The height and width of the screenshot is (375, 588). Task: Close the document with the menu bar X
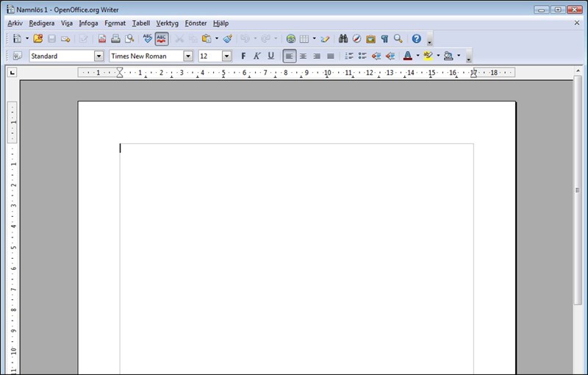[x=577, y=24]
